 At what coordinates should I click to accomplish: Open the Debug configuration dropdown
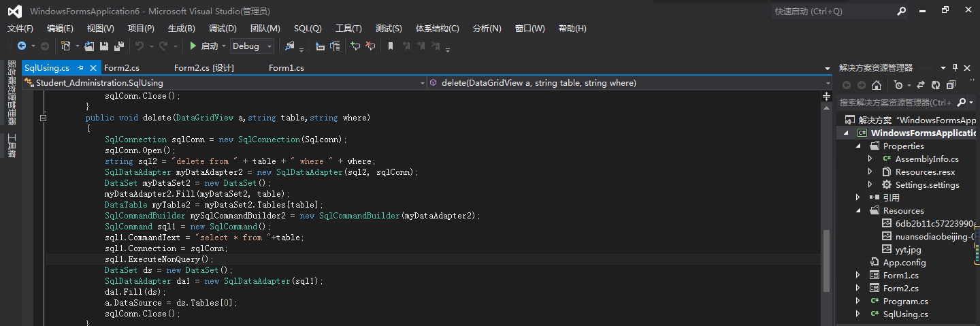(x=252, y=46)
